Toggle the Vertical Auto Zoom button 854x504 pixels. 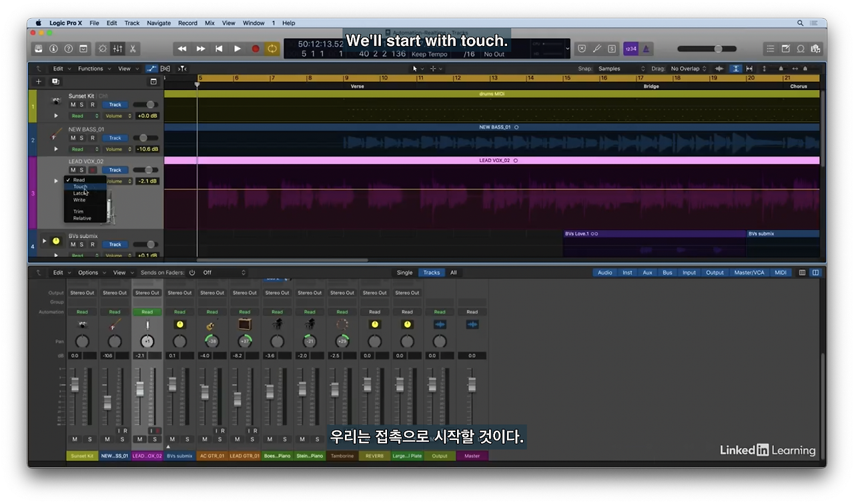pos(735,69)
